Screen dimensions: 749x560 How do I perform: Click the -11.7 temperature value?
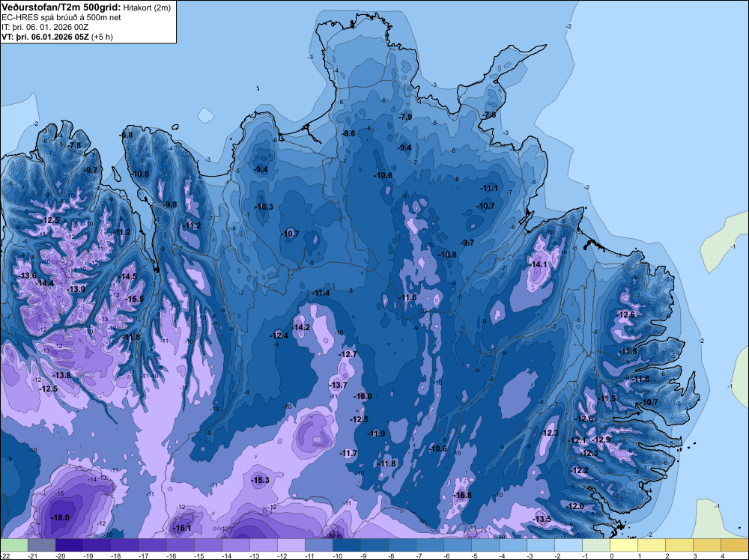(348, 453)
